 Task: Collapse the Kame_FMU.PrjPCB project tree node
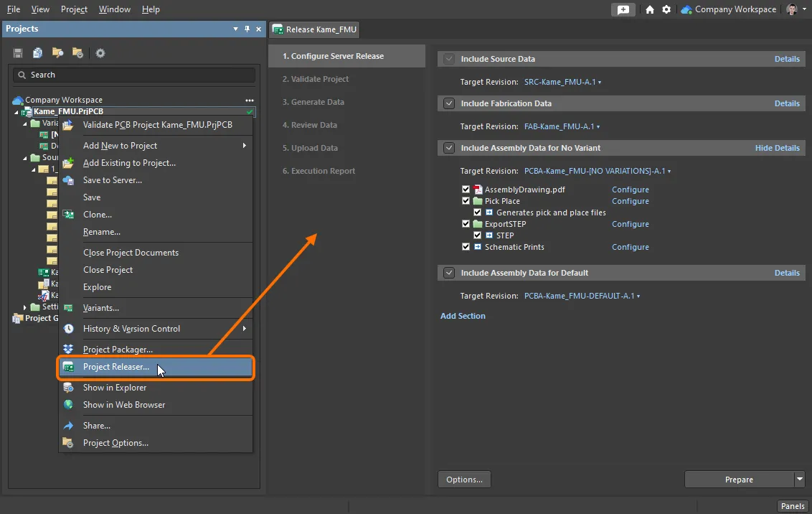point(16,112)
